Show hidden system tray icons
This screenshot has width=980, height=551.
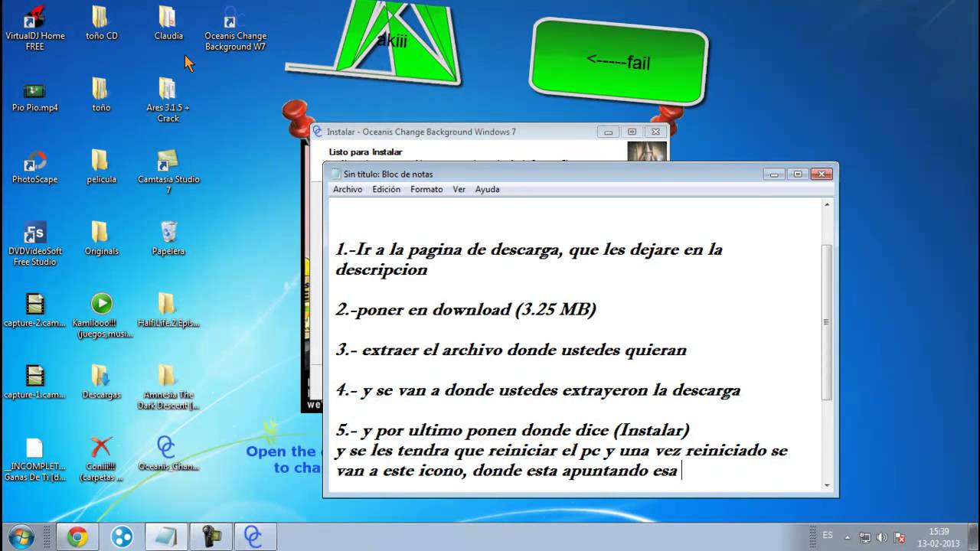[848, 537]
